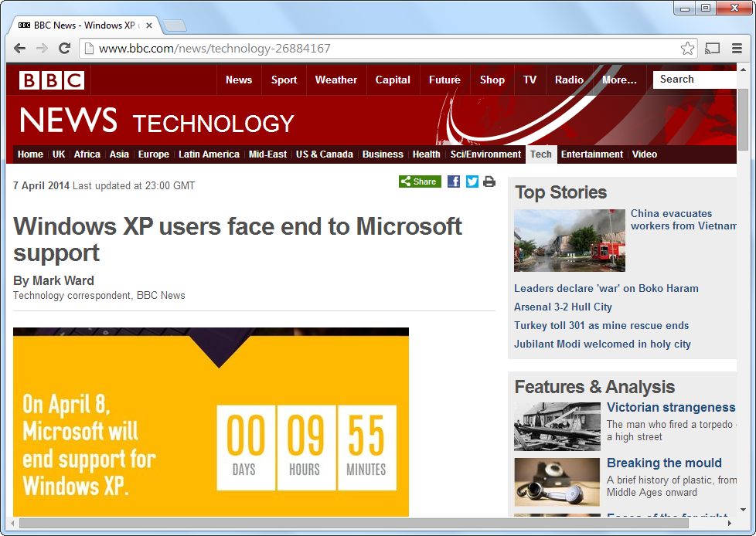The height and width of the screenshot is (536, 756).
Task: Click the BBC Search input field
Action: pos(694,80)
